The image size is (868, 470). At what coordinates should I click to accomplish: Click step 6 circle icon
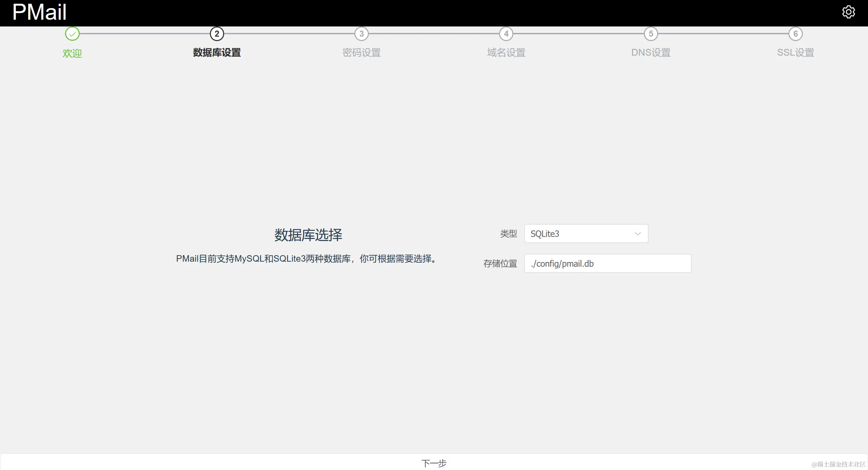pos(795,34)
